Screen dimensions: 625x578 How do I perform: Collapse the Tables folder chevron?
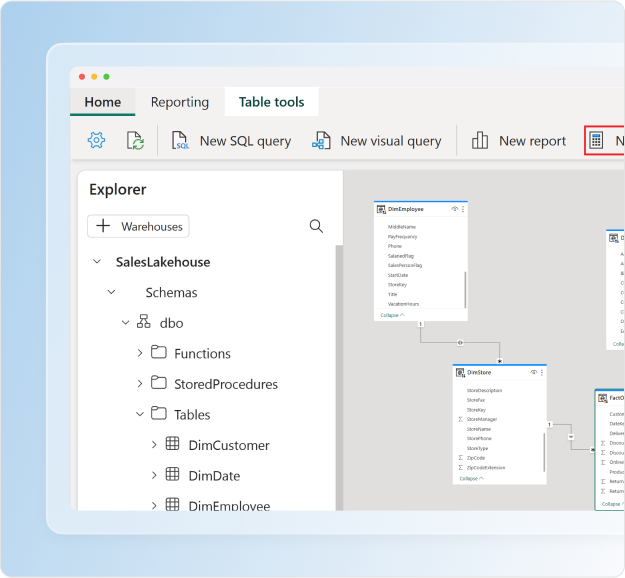[x=140, y=414]
